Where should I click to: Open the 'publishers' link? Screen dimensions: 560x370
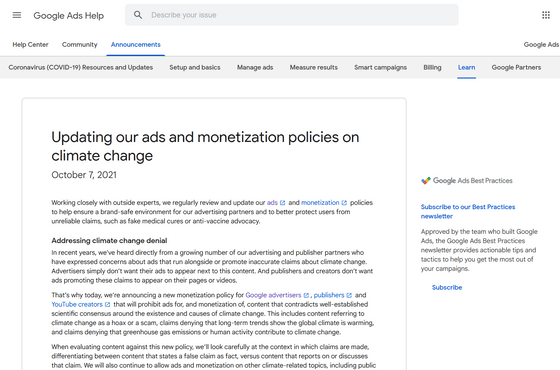[x=329, y=295]
